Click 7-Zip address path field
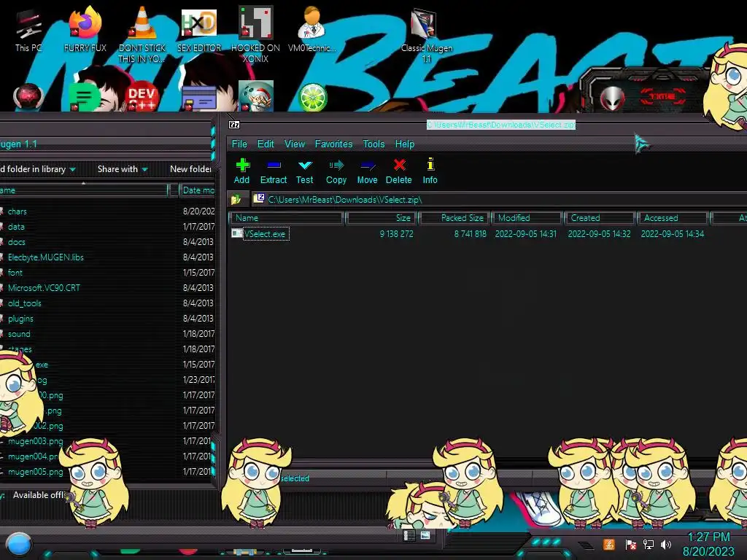The width and height of the screenshot is (747, 560). (500, 200)
